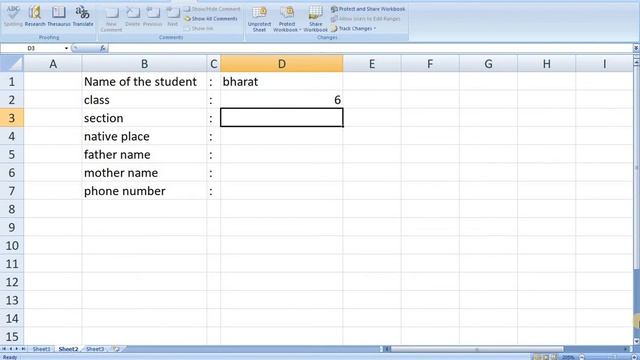
Task: Switch to the Sheet3 tab
Action: [95, 349]
